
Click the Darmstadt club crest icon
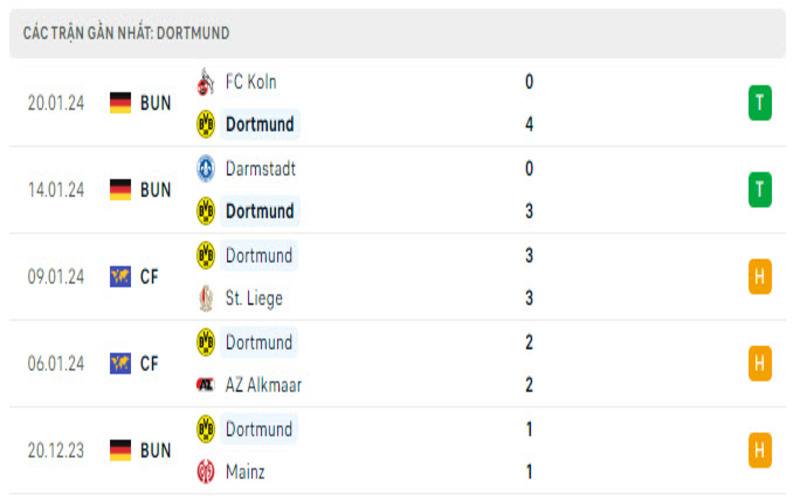click(x=205, y=169)
